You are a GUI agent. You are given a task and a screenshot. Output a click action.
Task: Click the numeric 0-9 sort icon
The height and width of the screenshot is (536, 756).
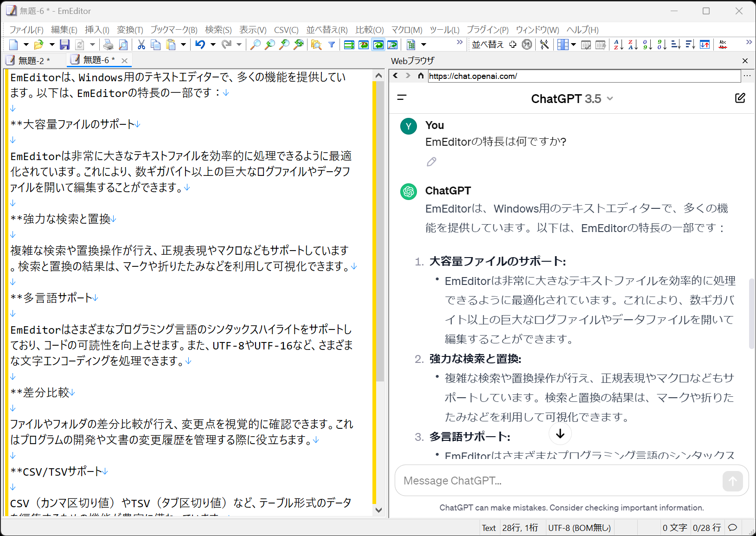[647, 45]
